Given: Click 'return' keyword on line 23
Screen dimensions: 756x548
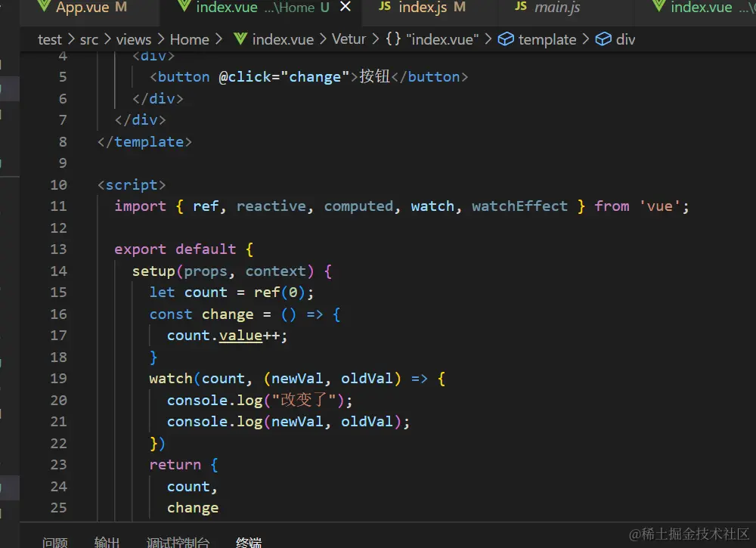Looking at the screenshot, I should 175,465.
